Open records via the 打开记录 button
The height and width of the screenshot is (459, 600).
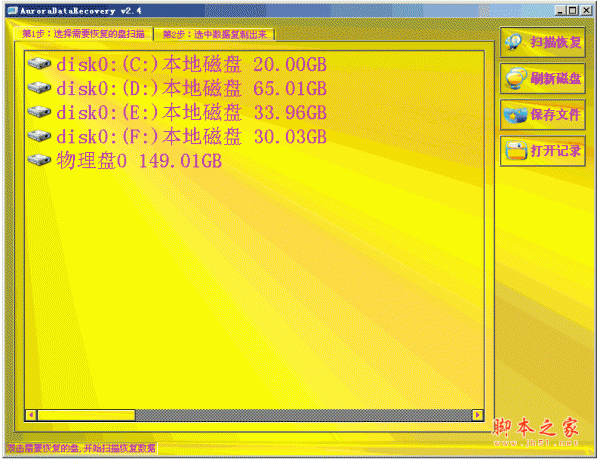tap(543, 151)
